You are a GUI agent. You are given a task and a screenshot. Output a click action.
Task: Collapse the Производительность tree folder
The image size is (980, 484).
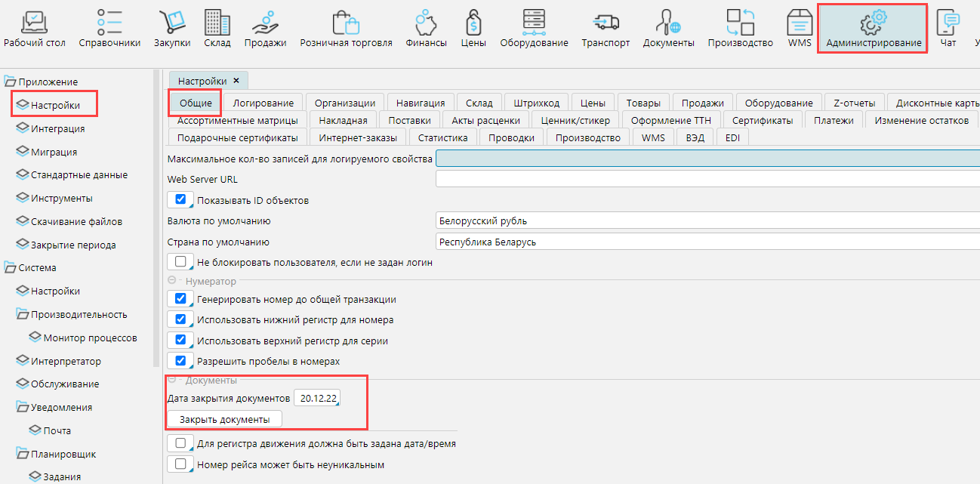click(23, 314)
